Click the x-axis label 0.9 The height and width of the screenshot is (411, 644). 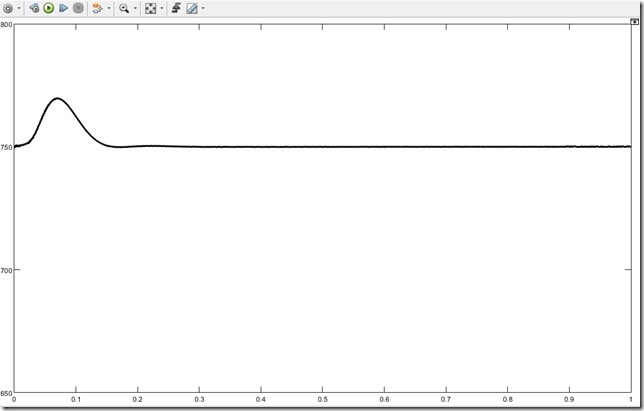pos(569,399)
